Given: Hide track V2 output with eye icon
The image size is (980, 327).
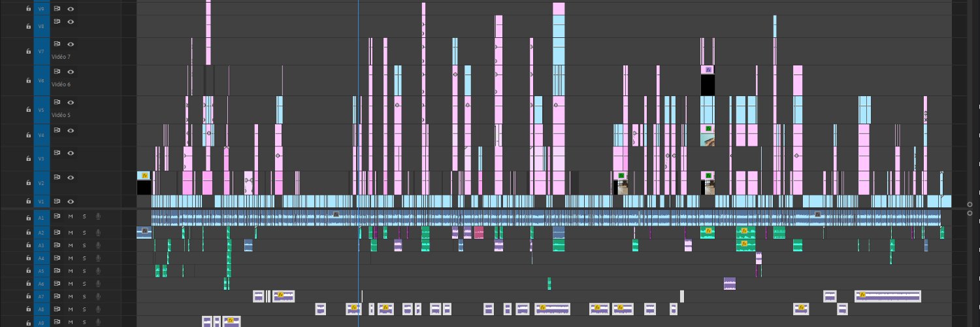Looking at the screenshot, I should coord(70,177).
